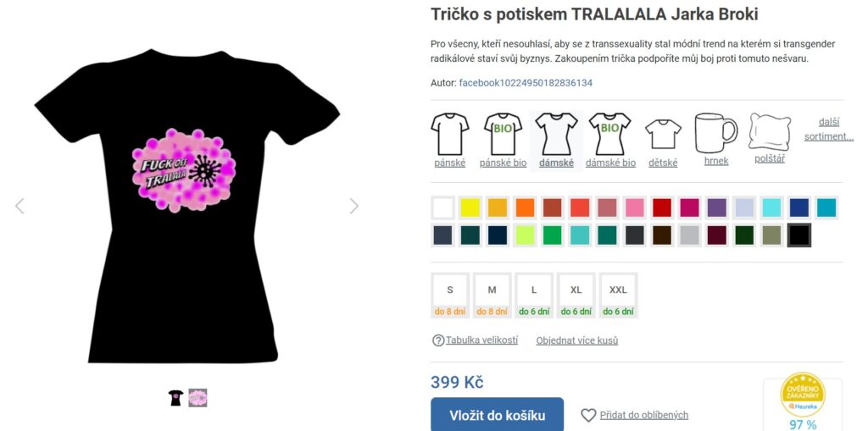Open author facebook10224950182836134 link
This screenshot has width=868, height=431.
point(526,83)
